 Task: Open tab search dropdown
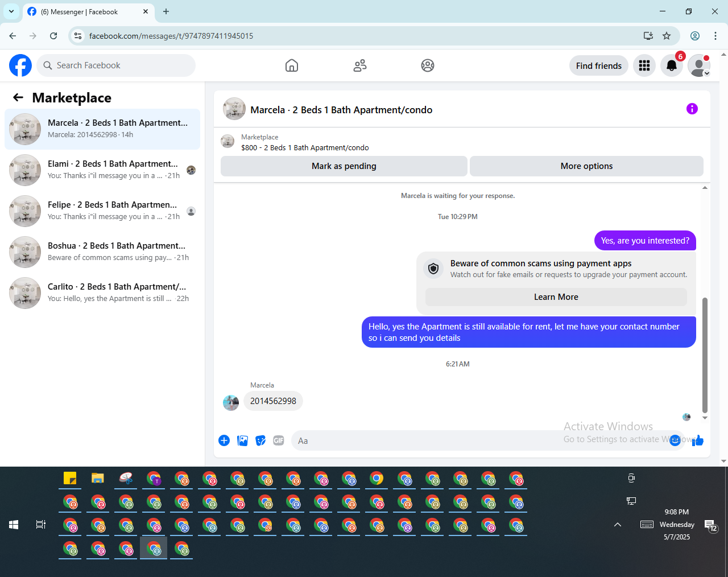click(11, 11)
